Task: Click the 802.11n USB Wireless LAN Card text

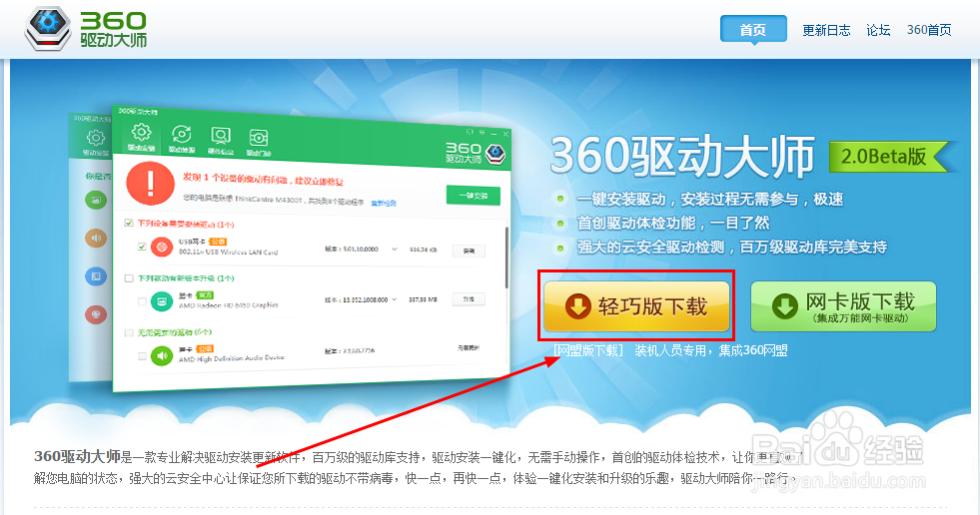Action: coord(228,253)
